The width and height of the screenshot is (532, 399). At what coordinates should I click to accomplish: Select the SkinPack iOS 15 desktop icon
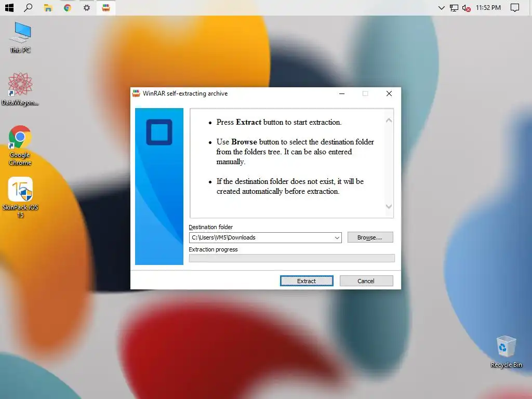pos(20,197)
